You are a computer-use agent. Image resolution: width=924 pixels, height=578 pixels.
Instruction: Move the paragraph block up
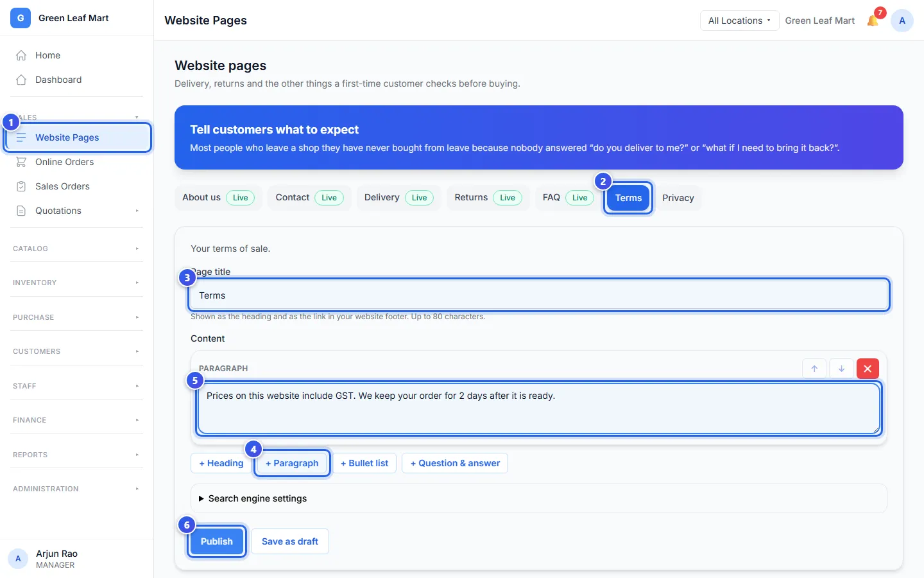tap(814, 369)
